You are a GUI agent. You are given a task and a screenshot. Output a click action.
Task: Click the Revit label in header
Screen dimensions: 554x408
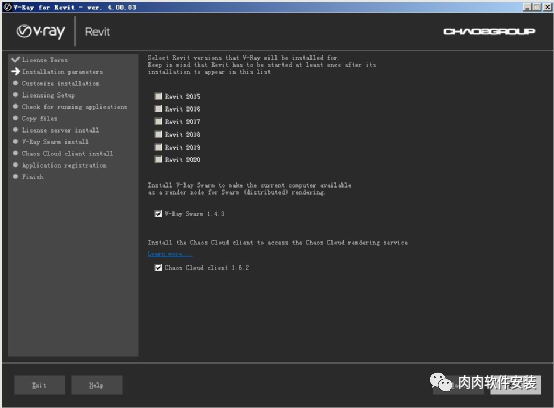coord(97,32)
